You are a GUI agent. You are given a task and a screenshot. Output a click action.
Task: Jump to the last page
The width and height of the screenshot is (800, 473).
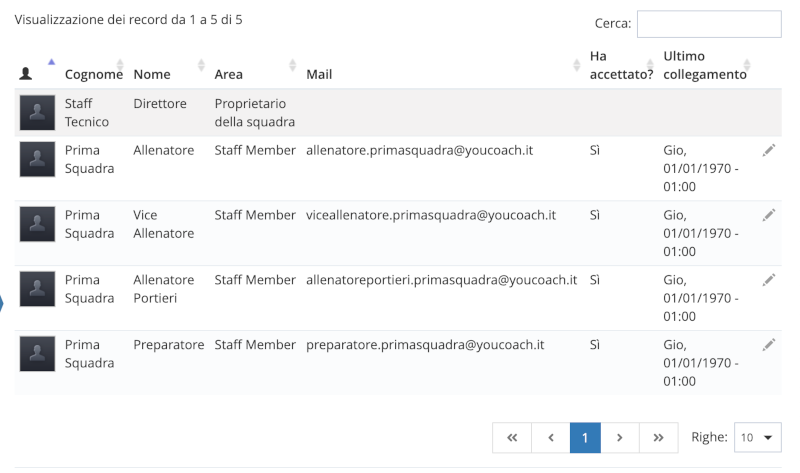(657, 437)
